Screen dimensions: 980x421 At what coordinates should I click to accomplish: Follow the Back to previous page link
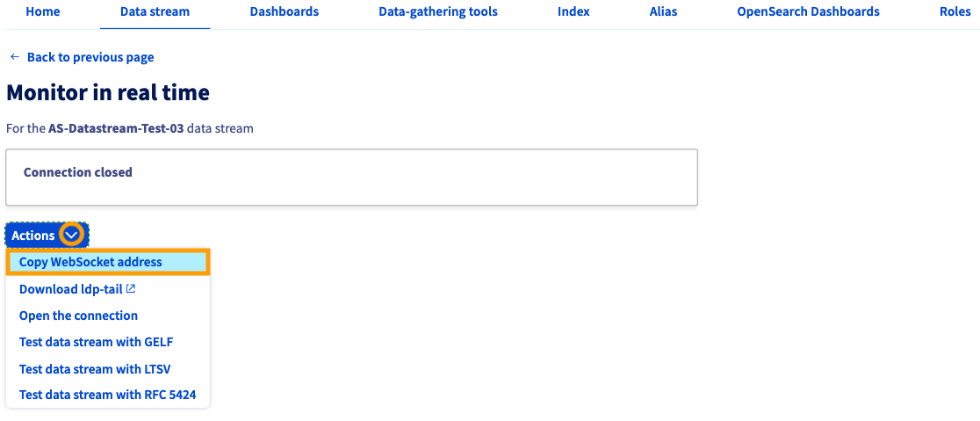[90, 57]
